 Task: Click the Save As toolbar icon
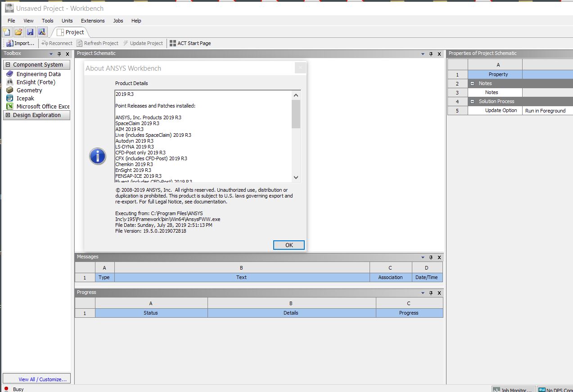point(42,32)
